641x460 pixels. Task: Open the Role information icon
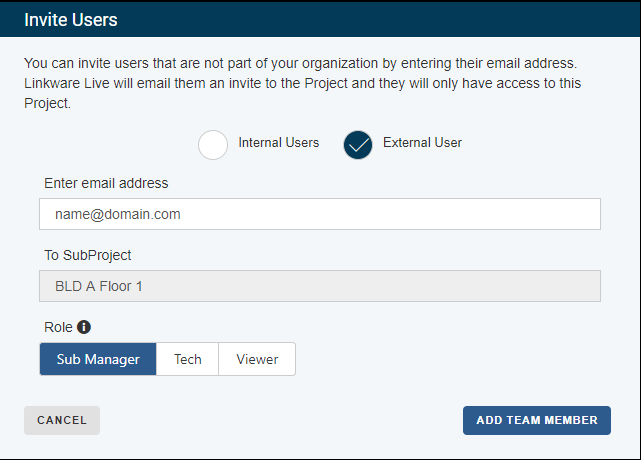coord(84,327)
